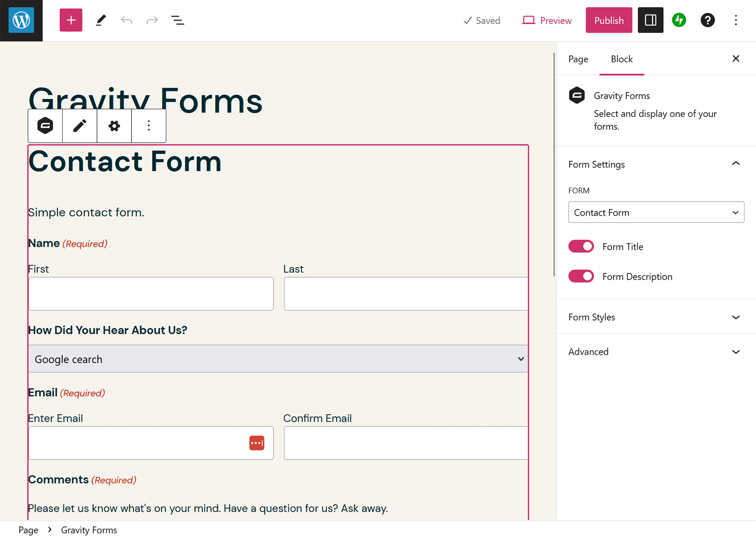Screen dimensions: 756x538
Task: Click the 'Simple contact form.' description text
Action: (x=86, y=212)
